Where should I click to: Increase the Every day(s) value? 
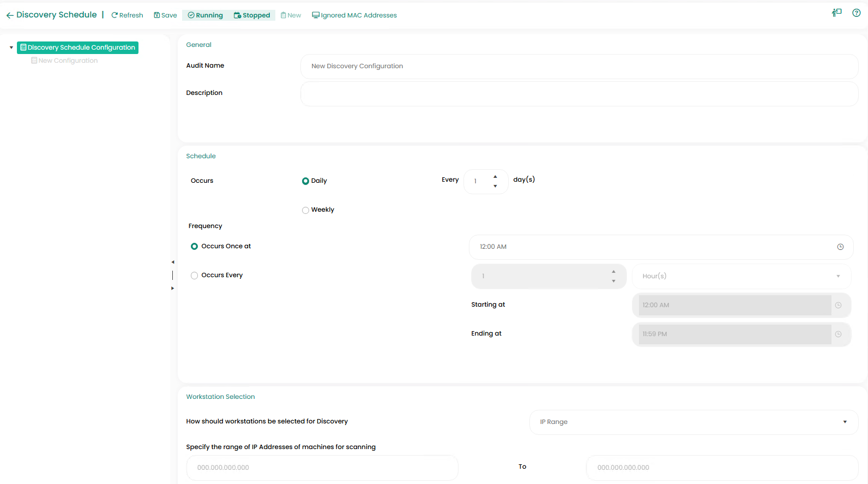click(495, 177)
